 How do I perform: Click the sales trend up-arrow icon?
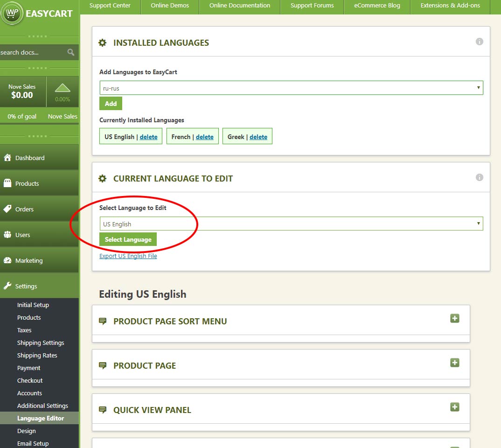pos(63,88)
